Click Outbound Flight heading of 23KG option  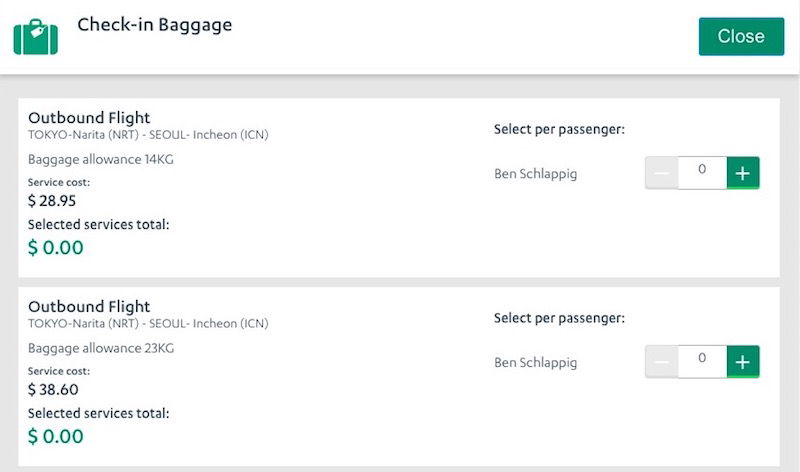(89, 307)
